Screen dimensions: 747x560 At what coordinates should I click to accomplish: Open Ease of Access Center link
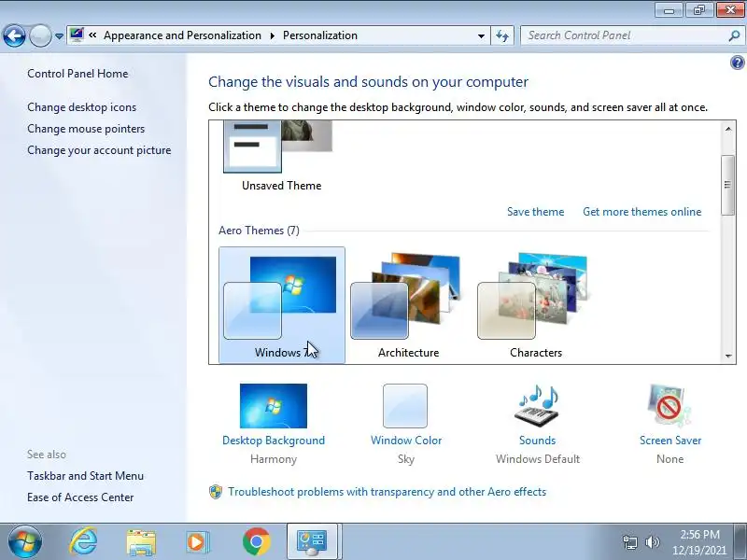click(x=80, y=497)
